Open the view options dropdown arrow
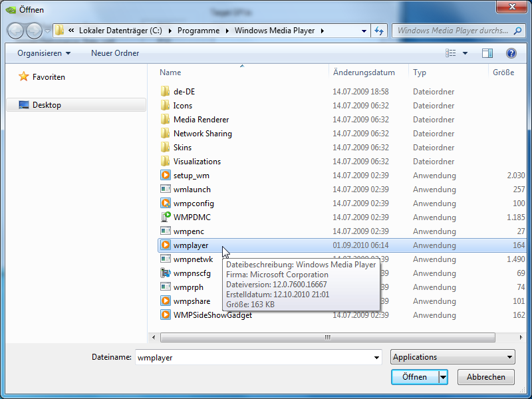This screenshot has width=532, height=399. point(465,53)
